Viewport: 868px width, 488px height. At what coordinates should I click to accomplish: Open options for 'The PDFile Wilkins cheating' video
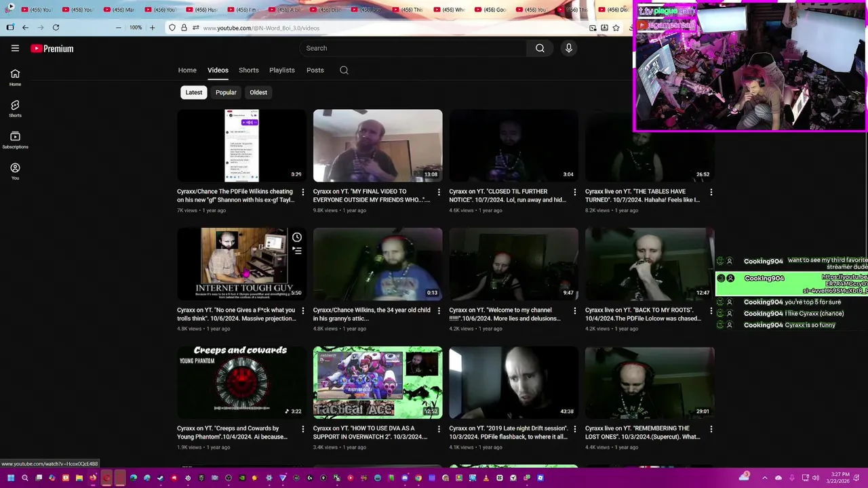[x=303, y=192]
